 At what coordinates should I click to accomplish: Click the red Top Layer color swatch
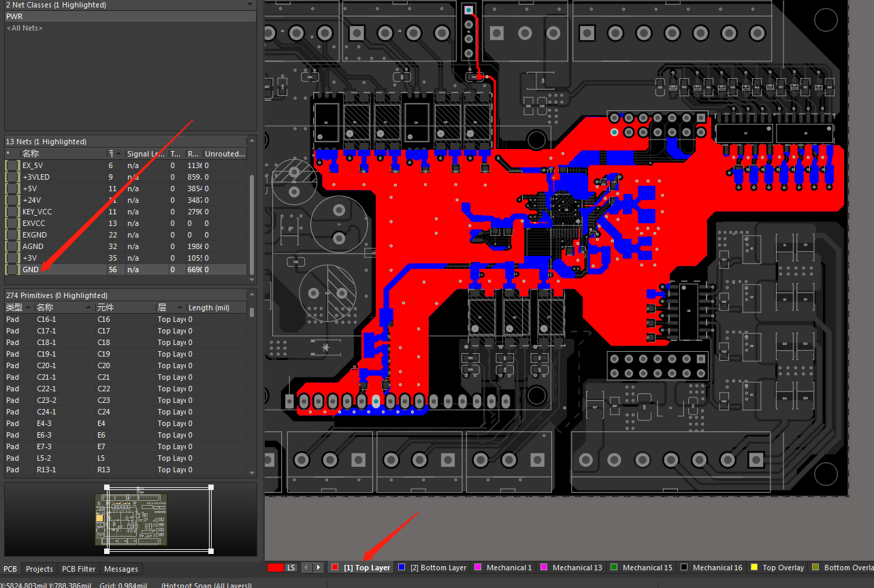(334, 567)
